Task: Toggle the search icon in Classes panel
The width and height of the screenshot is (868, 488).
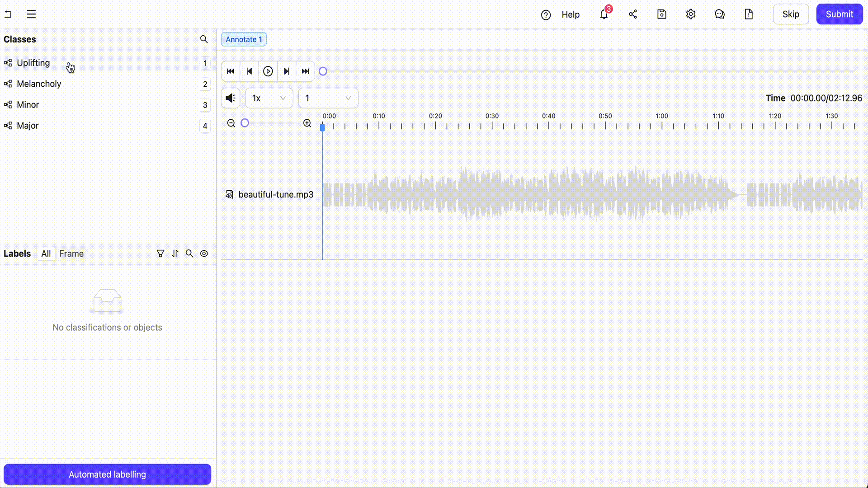Action: 204,39
